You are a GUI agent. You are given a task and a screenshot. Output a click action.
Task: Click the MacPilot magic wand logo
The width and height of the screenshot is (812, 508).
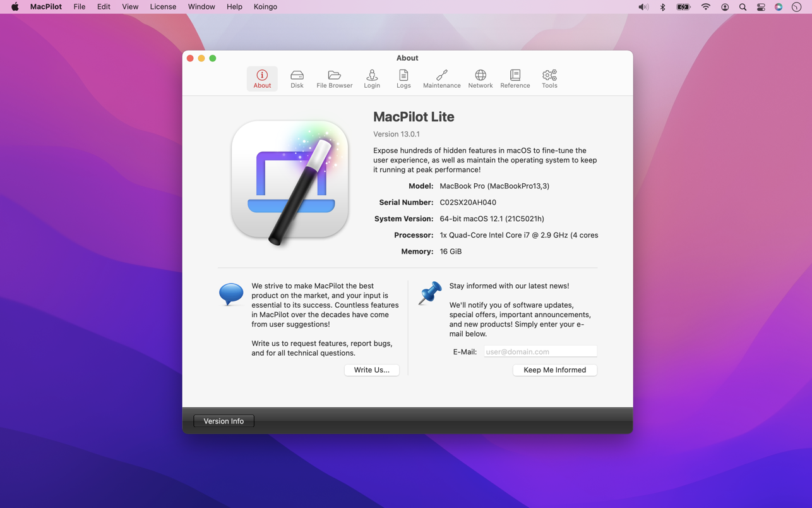tap(290, 180)
